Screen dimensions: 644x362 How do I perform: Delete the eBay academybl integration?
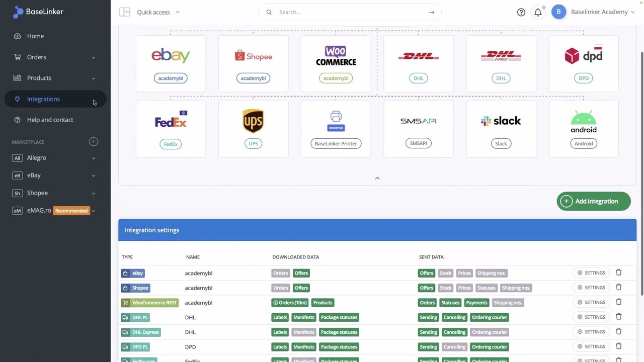(619, 273)
